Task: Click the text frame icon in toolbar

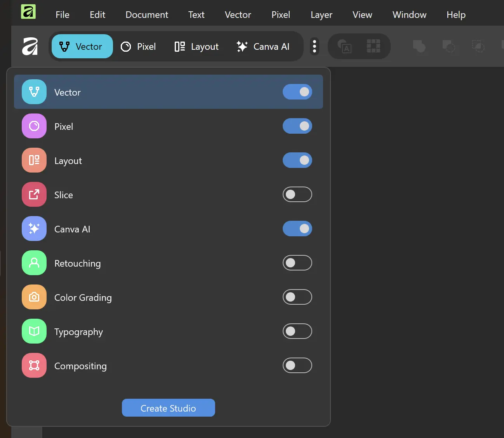Action: [x=344, y=46]
